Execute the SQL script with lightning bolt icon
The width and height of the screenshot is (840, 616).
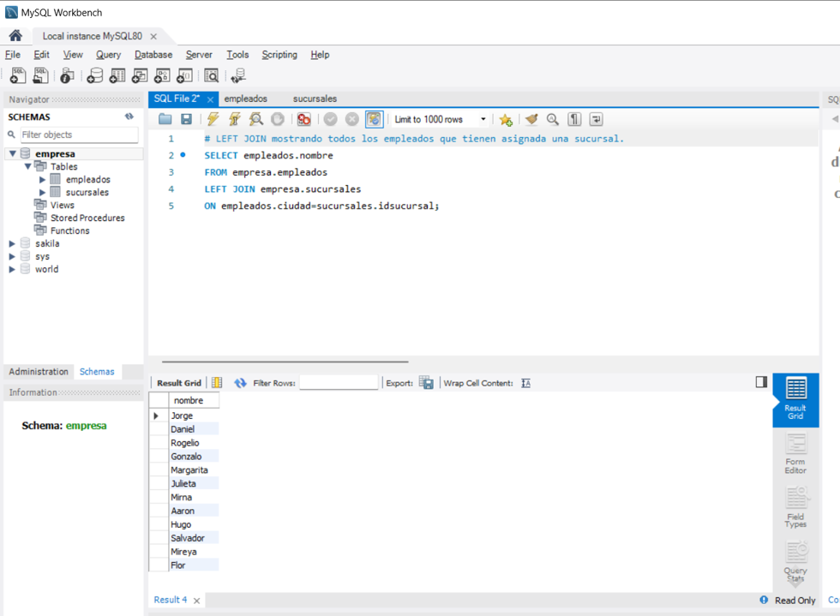pyautogui.click(x=213, y=119)
